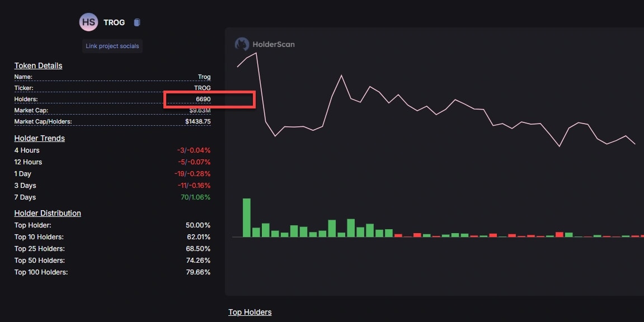Click the 7 Days row label
This screenshot has width=644, height=322.
point(25,197)
